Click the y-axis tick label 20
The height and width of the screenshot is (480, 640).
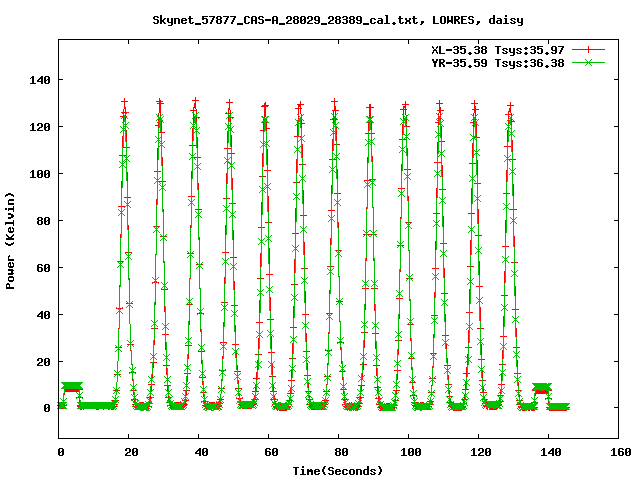click(x=43, y=362)
